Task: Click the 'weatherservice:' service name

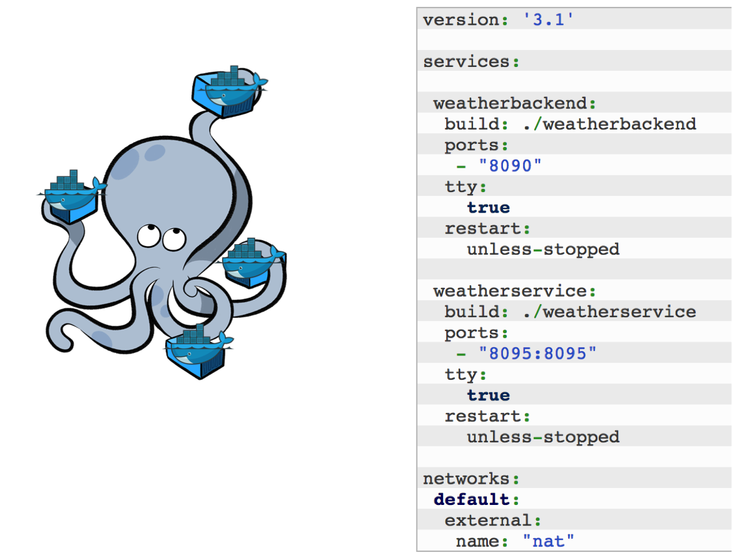Action: coord(514,292)
